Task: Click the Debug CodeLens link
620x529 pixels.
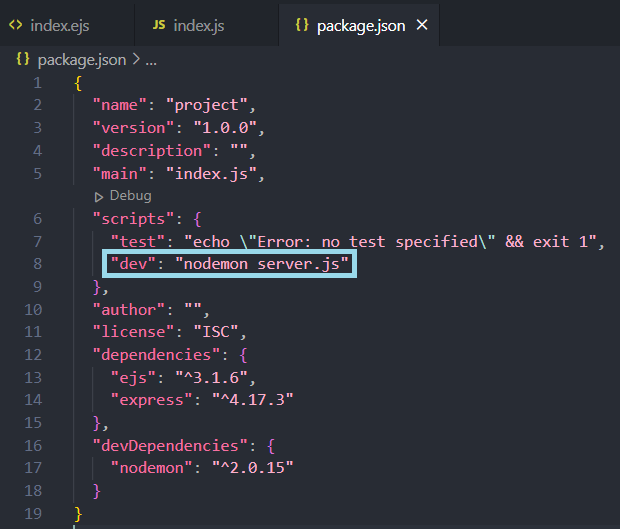Action: pos(130,196)
